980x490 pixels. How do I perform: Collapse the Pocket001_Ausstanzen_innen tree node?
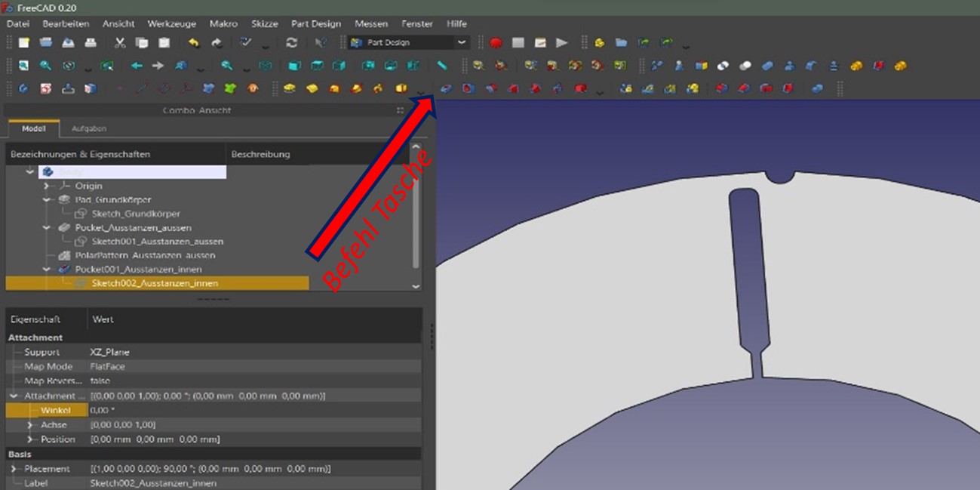click(47, 270)
